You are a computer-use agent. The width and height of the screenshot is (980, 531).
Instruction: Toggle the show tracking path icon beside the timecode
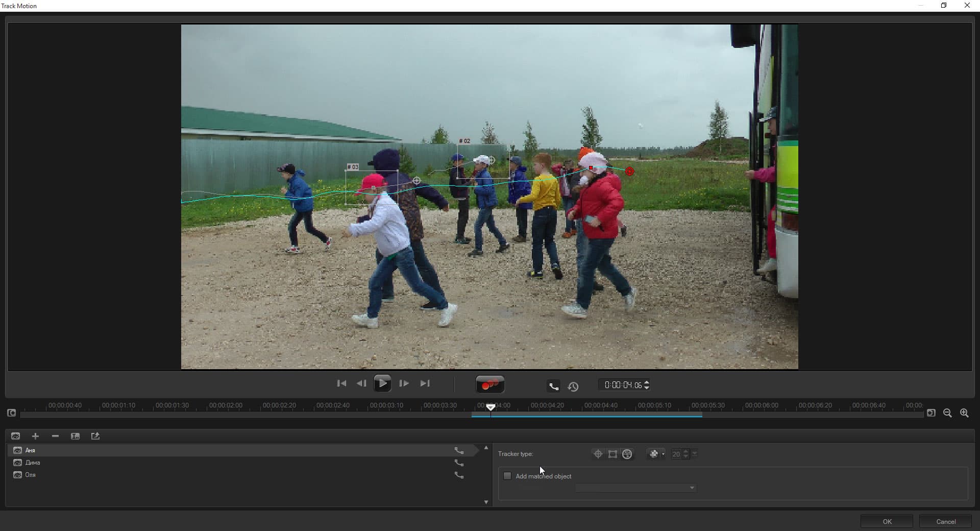[x=553, y=386]
